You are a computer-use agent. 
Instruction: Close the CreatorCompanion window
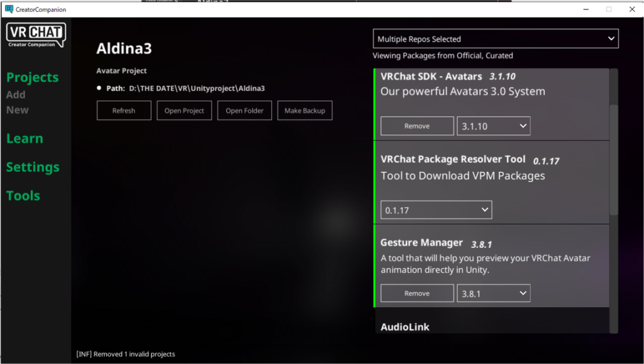(632, 9)
